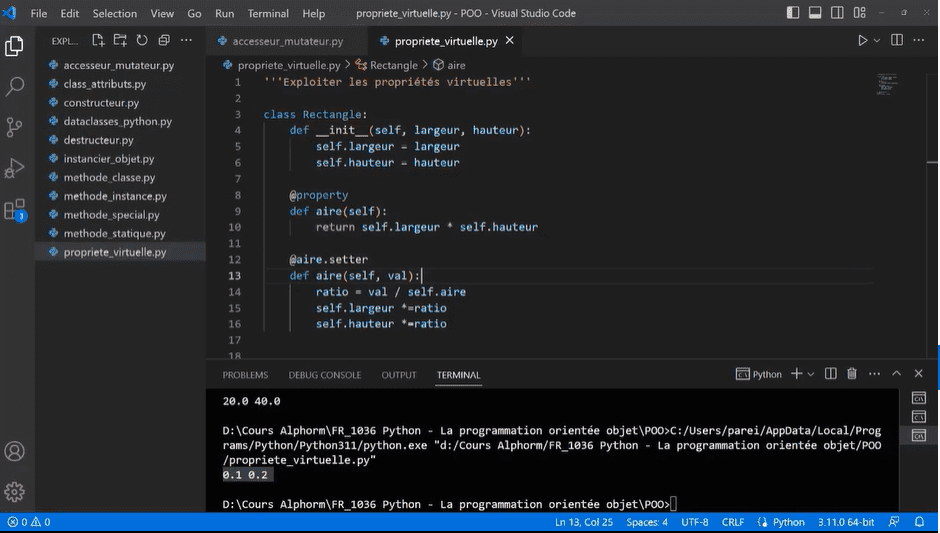Click the Rectangle breadcrumb segment
The height and width of the screenshot is (533, 940).
click(x=387, y=65)
